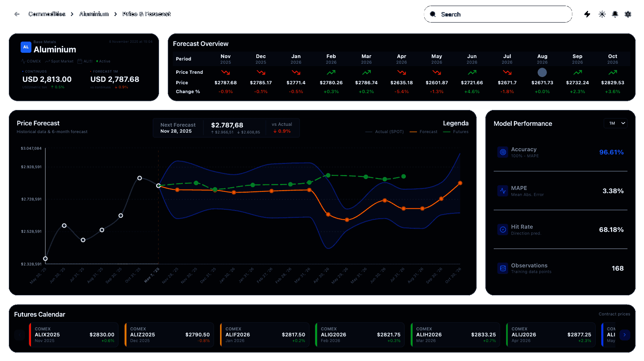Image resolution: width=644 pixels, height=361 pixels.
Task: Toggle Futures legend series
Action: coord(456,132)
